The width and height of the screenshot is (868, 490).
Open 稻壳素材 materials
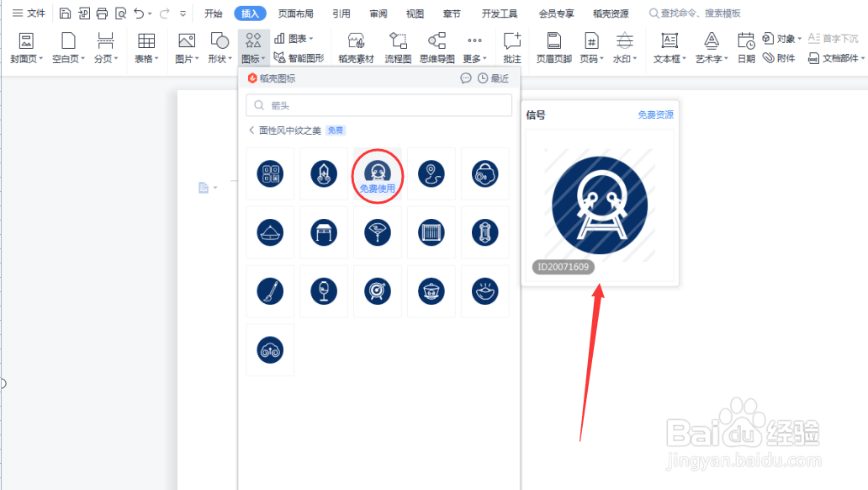coord(356,48)
